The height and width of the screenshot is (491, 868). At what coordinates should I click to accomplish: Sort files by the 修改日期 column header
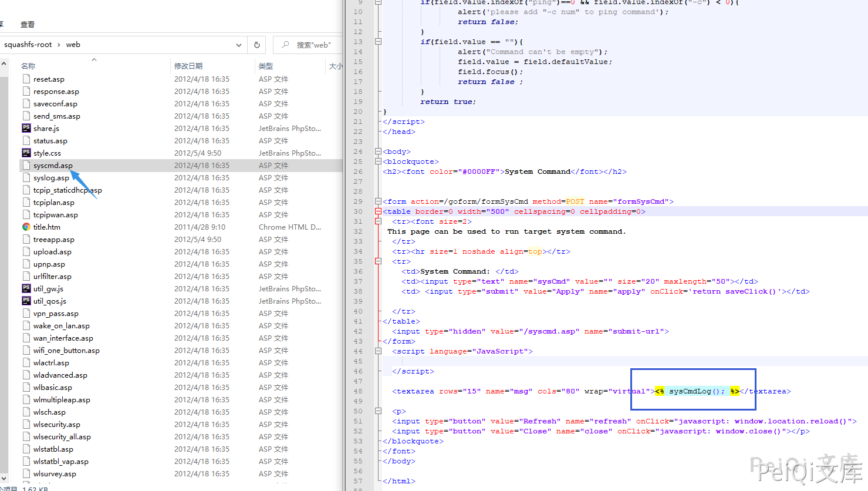[x=188, y=66]
